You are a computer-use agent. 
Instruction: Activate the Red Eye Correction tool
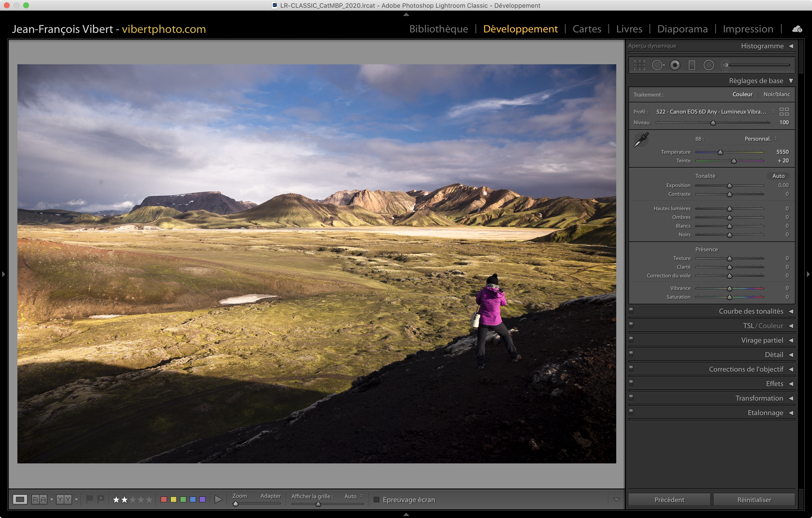click(675, 65)
